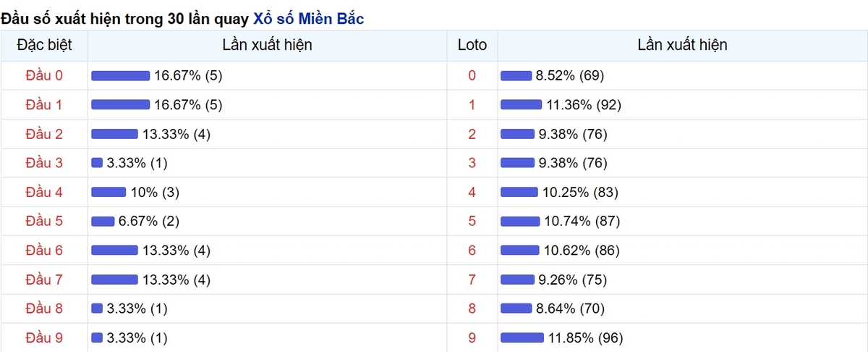Select the Đầu 9 row label

click(44, 338)
